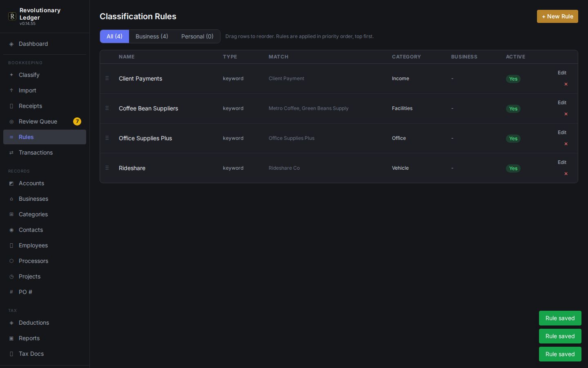Open Dashboard via its sidebar icon
The width and height of the screenshot is (588, 368).
point(11,44)
